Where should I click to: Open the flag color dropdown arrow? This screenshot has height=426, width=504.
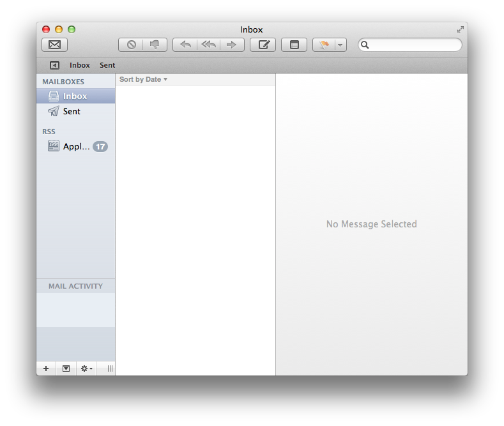[x=340, y=45]
